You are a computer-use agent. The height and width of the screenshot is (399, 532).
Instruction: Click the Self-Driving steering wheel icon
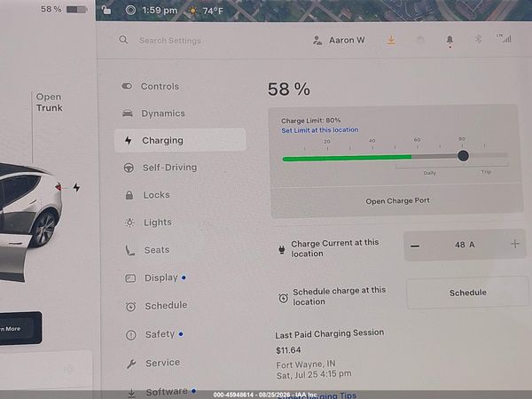point(129,168)
